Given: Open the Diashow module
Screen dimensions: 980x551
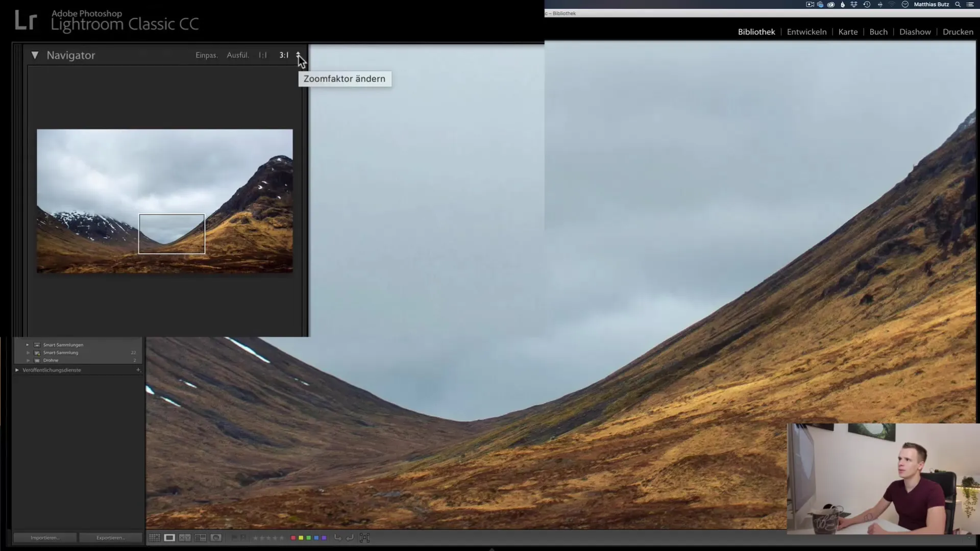Looking at the screenshot, I should [x=915, y=32].
